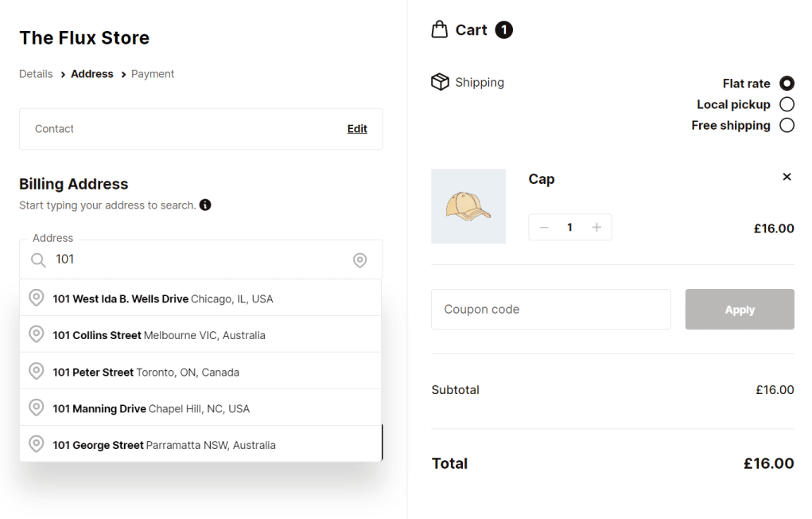Viewport: 812px width, 519px height.
Task: Click the location pin beside 101 Peter Street
Action: (36, 371)
